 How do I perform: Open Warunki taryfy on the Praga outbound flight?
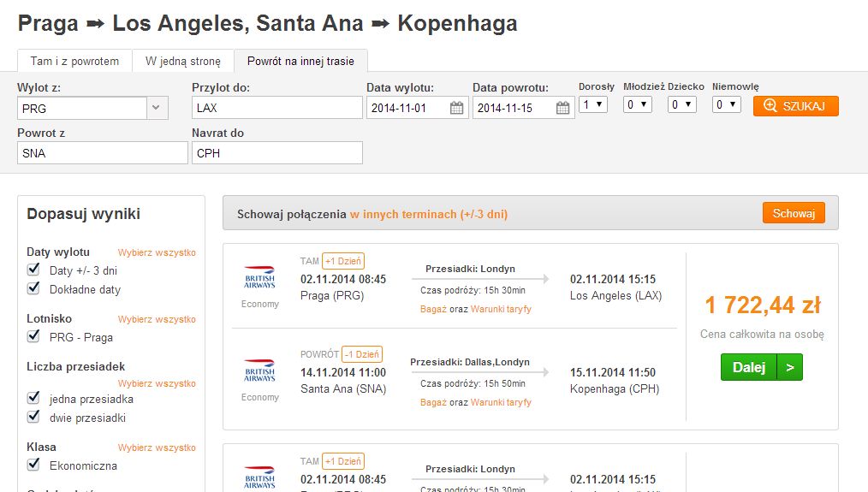click(501, 309)
